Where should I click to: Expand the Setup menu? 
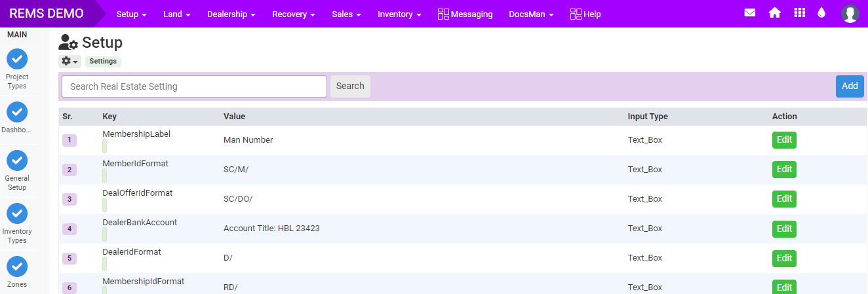click(x=131, y=14)
